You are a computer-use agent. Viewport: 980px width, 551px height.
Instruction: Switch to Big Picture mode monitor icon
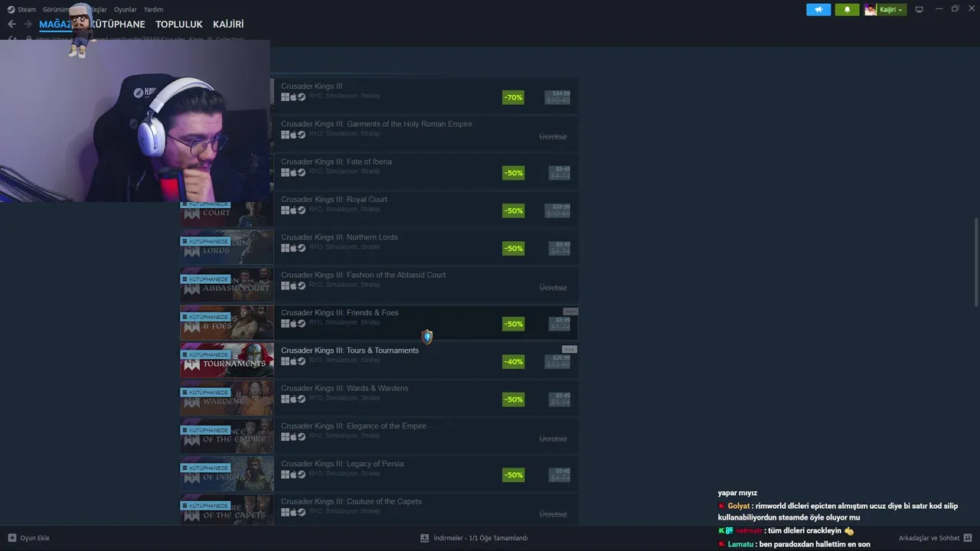919,9
